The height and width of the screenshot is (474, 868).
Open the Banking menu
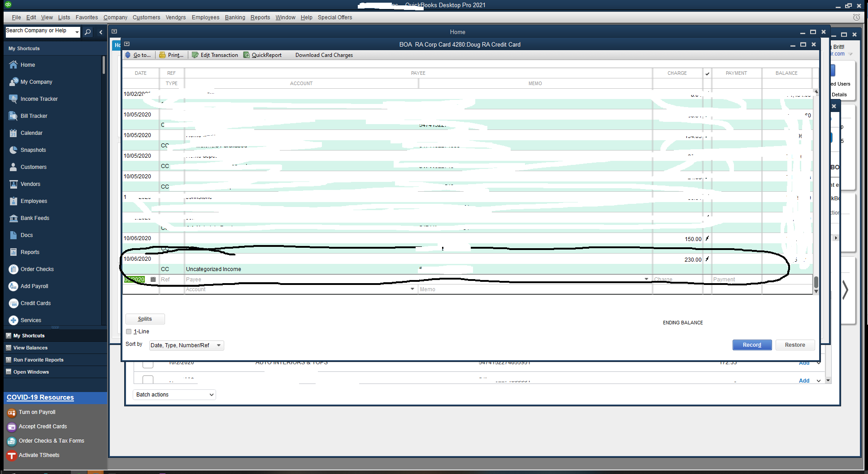(x=235, y=17)
